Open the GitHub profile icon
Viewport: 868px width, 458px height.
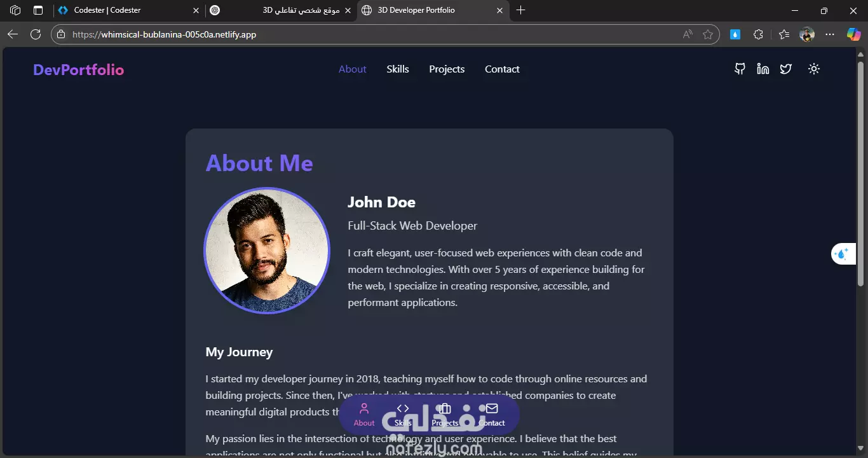click(740, 69)
